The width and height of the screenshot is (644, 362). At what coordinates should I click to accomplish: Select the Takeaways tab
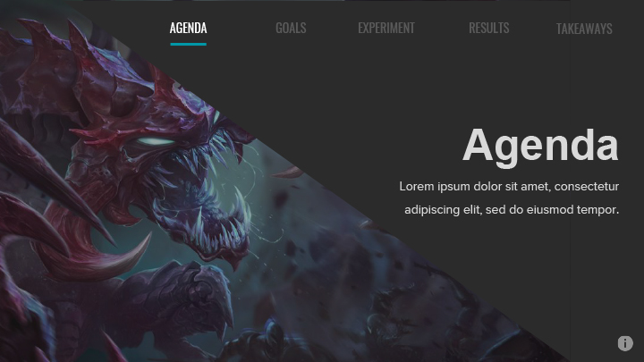tap(584, 29)
